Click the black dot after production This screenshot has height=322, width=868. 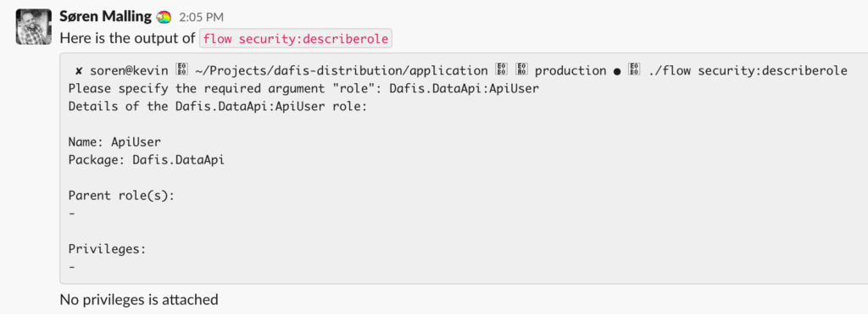click(x=617, y=71)
